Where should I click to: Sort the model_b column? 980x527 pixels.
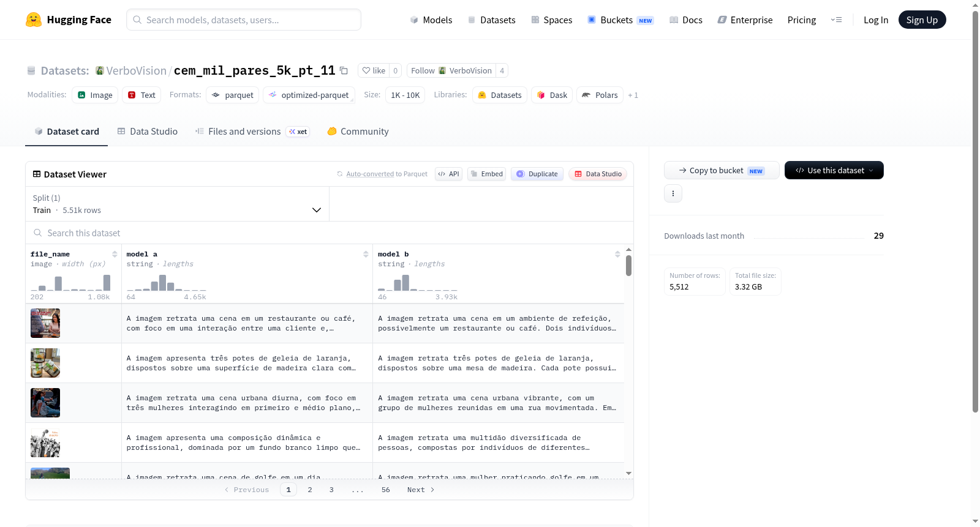point(617,254)
